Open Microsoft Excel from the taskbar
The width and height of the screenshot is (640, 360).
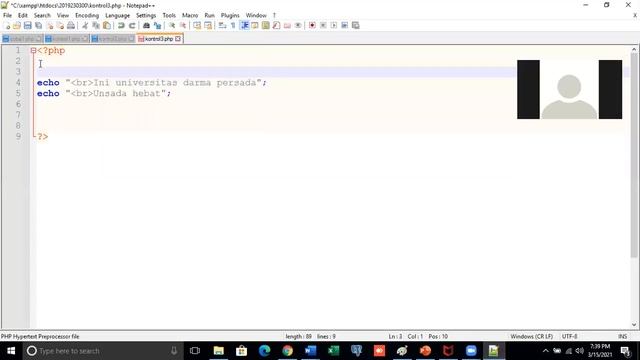point(333,351)
